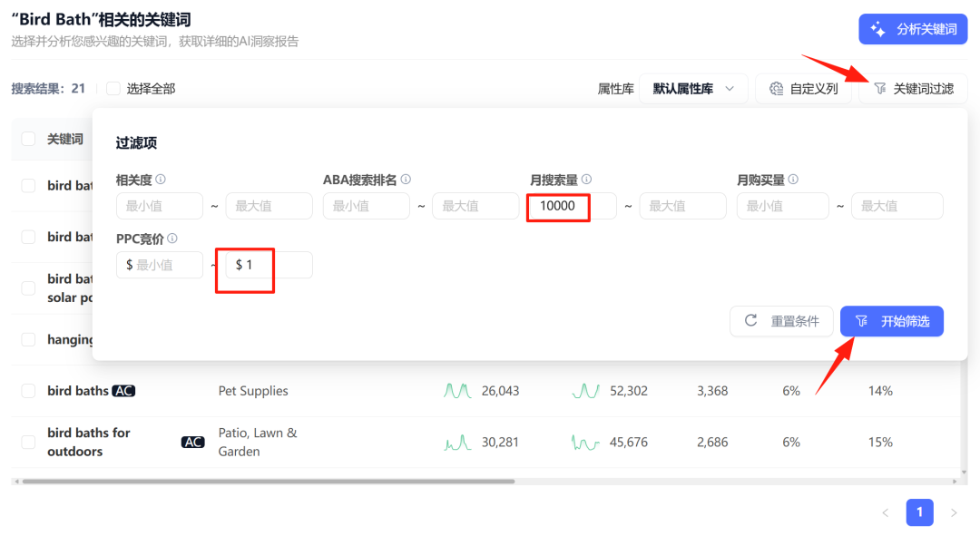
Task: Click the PPC竞价 maximum field showing $ 1
Action: (269, 265)
